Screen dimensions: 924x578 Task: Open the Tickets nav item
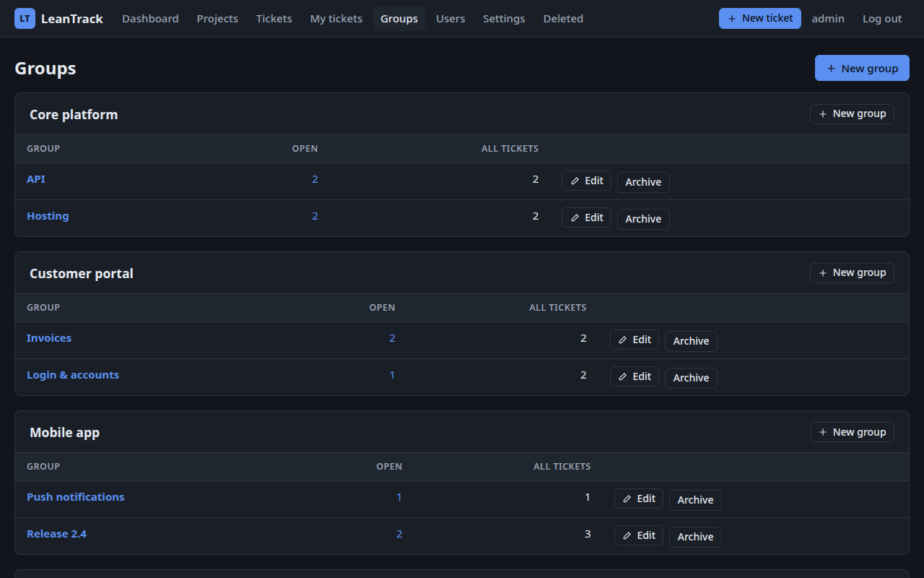pyautogui.click(x=274, y=19)
